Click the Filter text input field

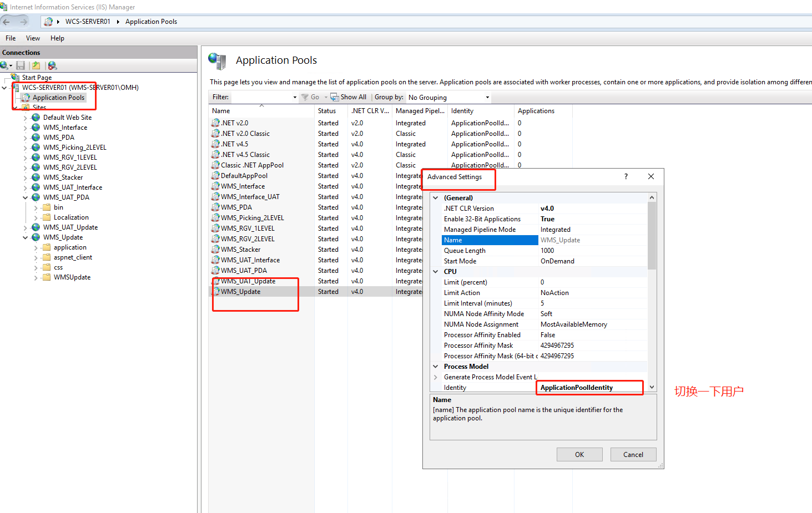point(261,97)
